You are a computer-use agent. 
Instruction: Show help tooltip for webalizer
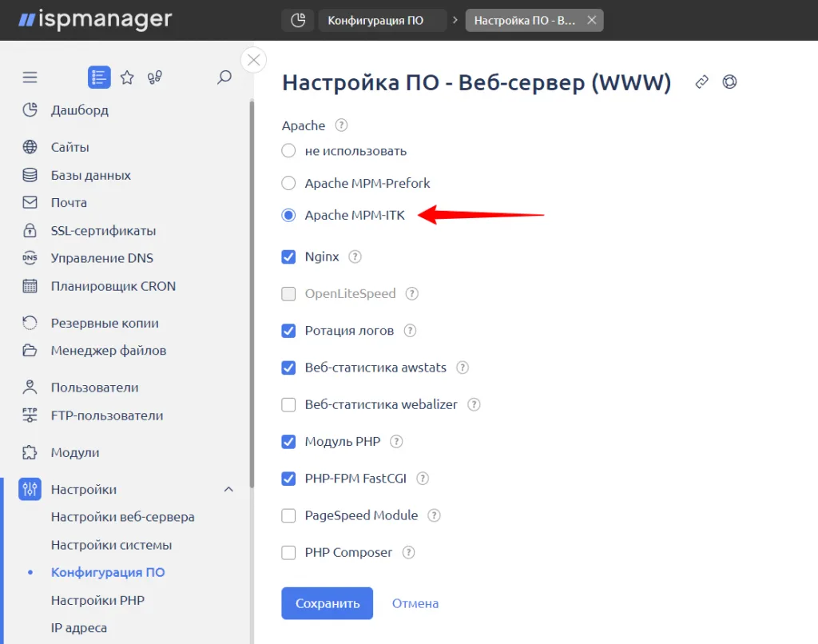tap(474, 404)
